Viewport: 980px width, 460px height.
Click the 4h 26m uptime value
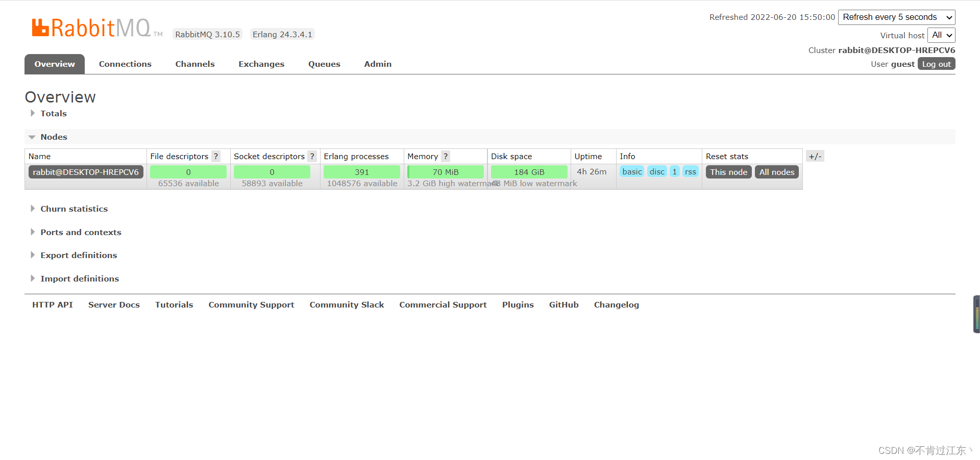[x=592, y=172]
